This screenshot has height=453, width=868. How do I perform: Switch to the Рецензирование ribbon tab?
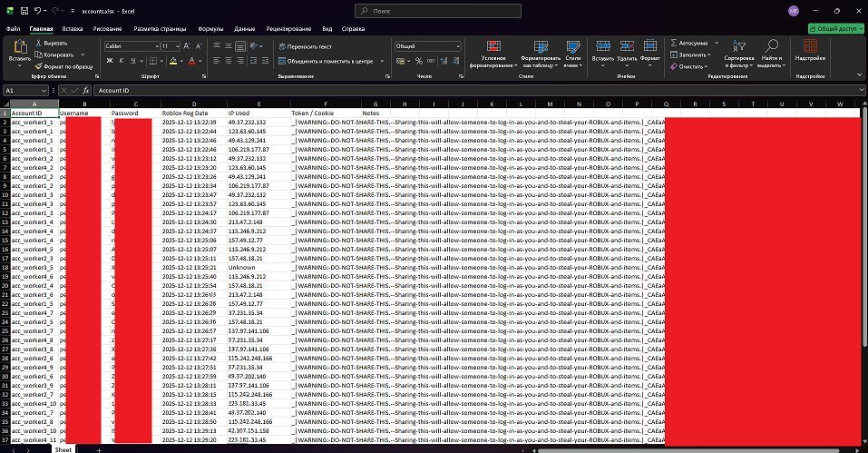288,29
